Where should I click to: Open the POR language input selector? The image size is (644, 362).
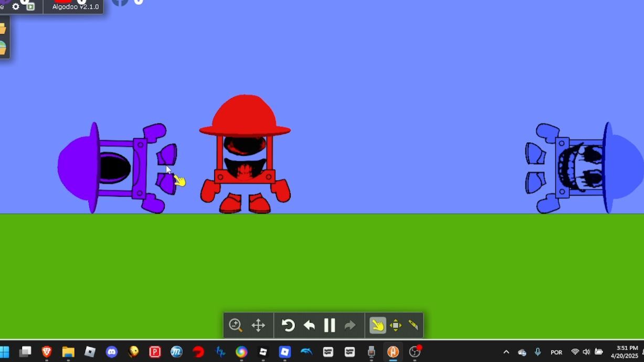(556, 352)
